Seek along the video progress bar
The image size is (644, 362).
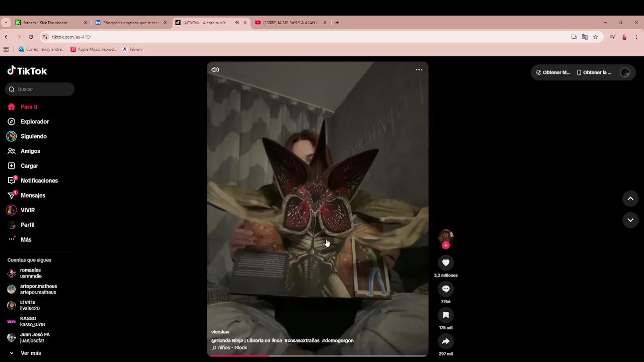coord(317,355)
